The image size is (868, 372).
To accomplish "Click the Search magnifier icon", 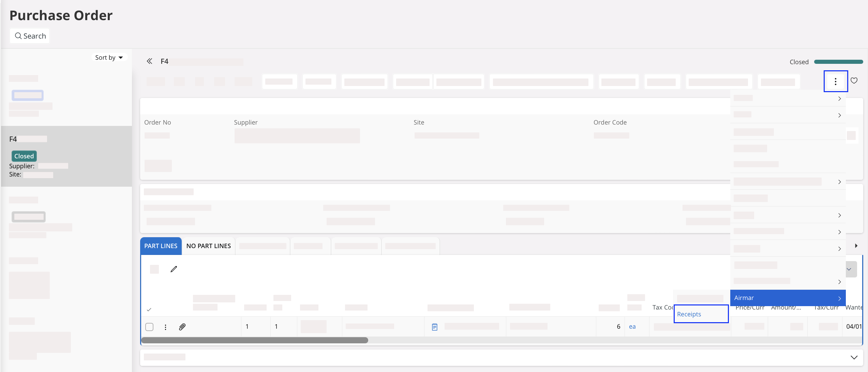I will point(18,36).
